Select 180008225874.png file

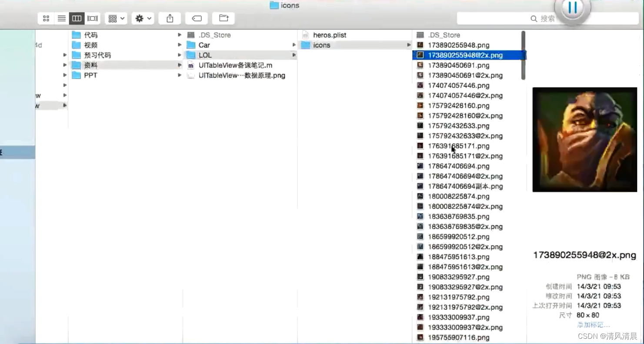459,196
